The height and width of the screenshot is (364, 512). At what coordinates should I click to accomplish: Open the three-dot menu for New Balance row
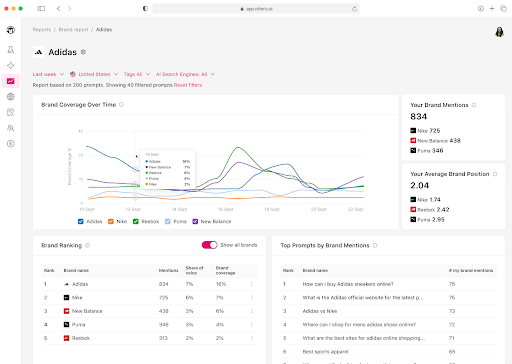click(x=252, y=311)
